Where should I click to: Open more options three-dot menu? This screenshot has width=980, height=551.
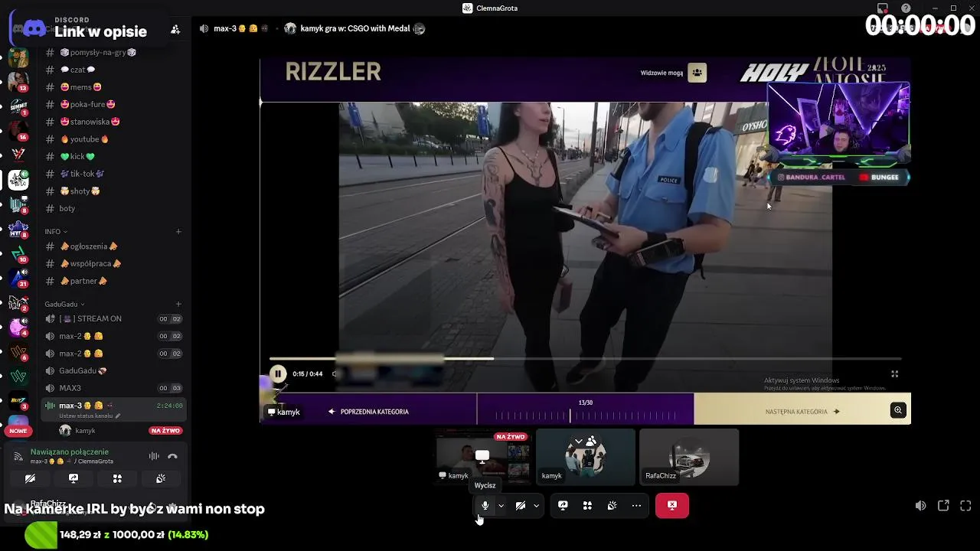coord(636,505)
